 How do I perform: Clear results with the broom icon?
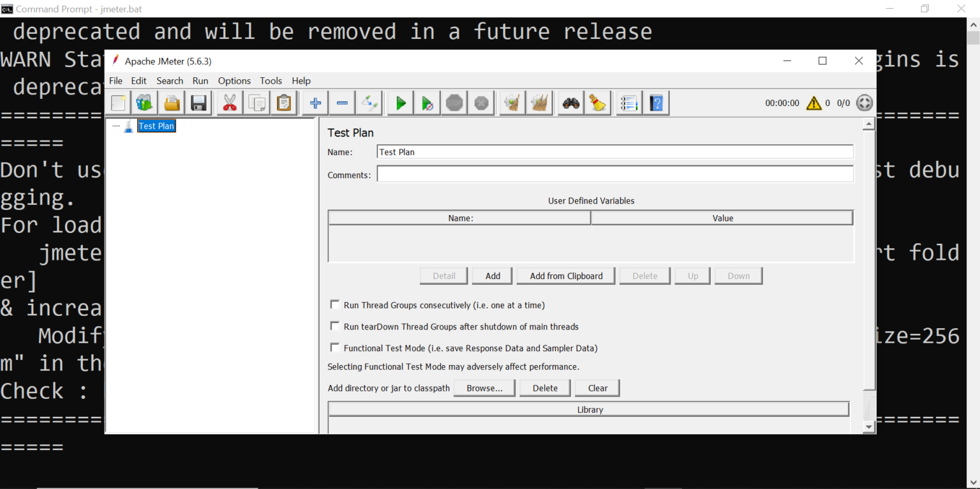pos(598,102)
